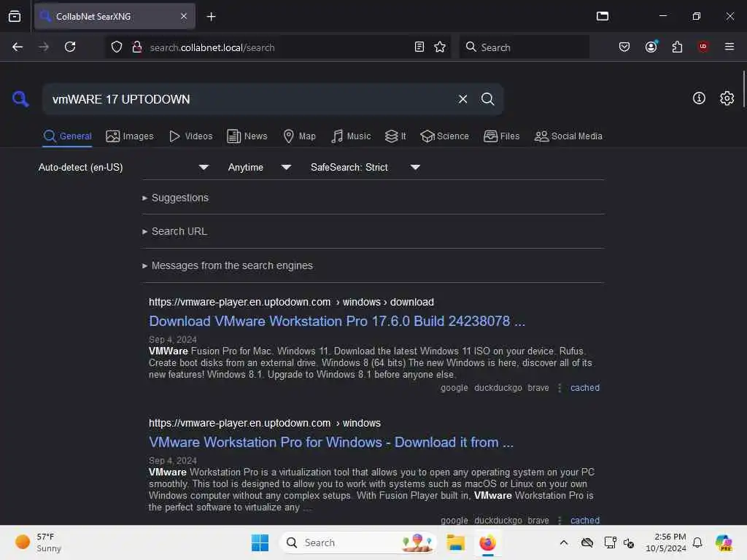Open cached version of second result
Viewport: 747px width, 560px height.
coord(584,521)
